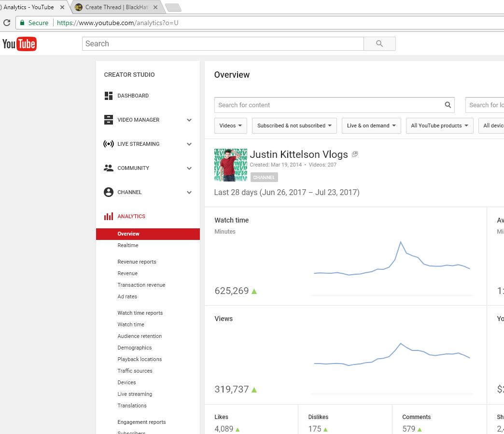Click the green arrow beside Comments count
This screenshot has width=504, height=434.
tap(420, 429)
